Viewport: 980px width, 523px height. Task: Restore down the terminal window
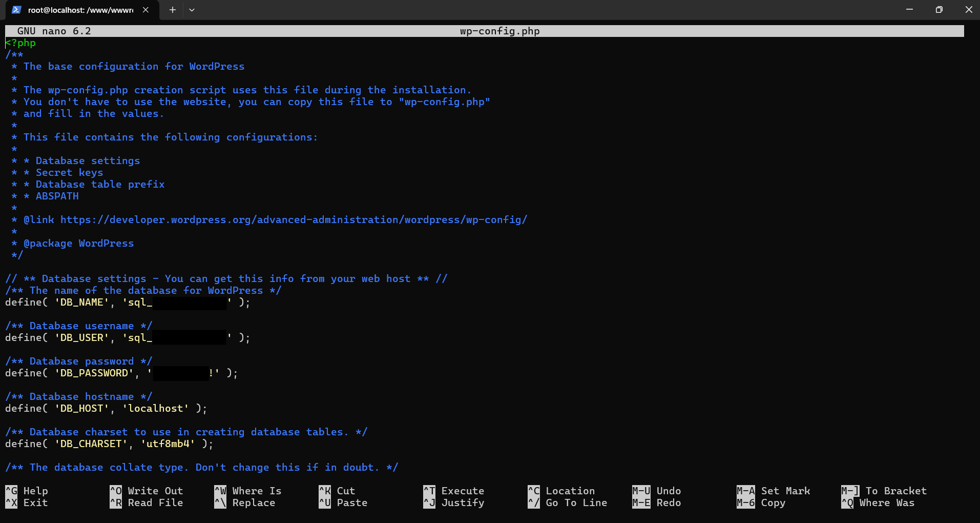pyautogui.click(x=939, y=10)
